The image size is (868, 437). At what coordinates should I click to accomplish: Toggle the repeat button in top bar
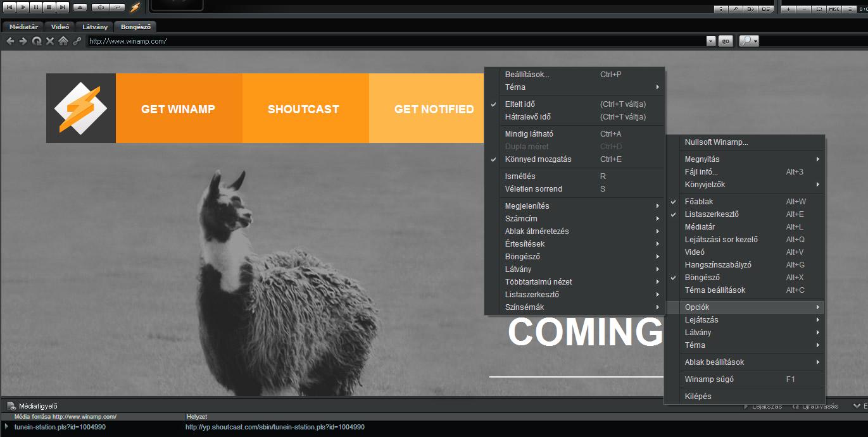(x=117, y=8)
